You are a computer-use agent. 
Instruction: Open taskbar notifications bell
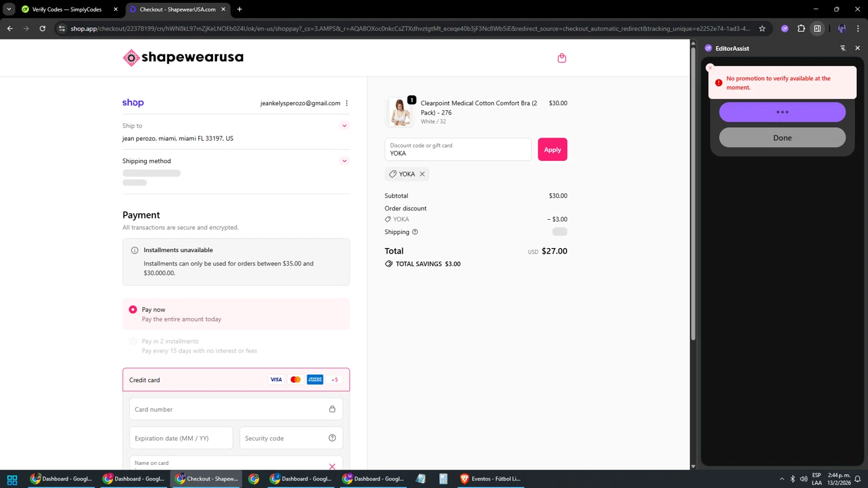[x=858, y=479]
